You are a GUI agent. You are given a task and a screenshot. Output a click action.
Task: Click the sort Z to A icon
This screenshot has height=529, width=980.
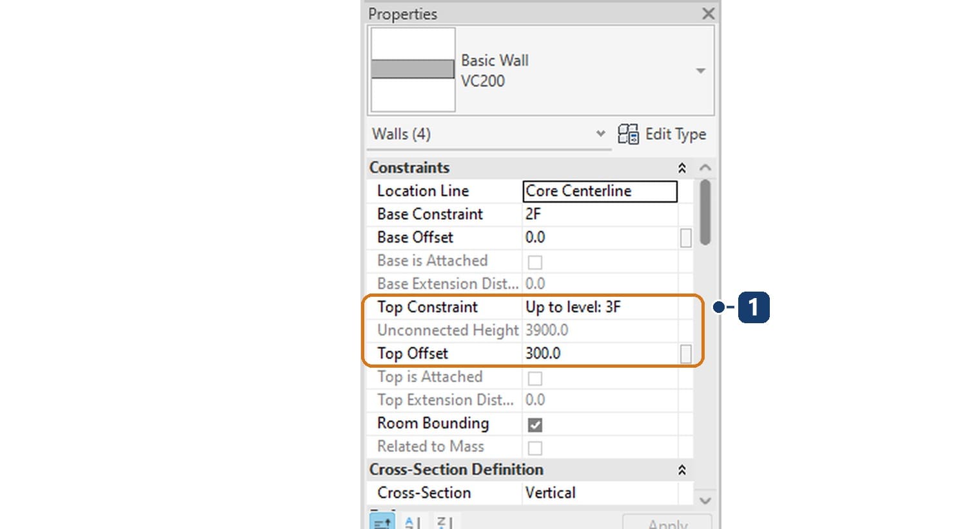click(x=444, y=522)
